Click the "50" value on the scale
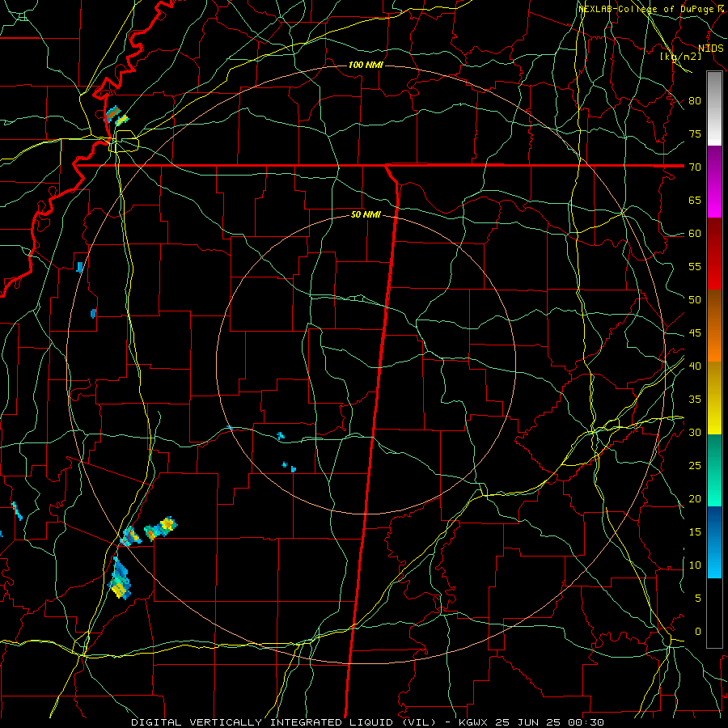 tap(695, 299)
